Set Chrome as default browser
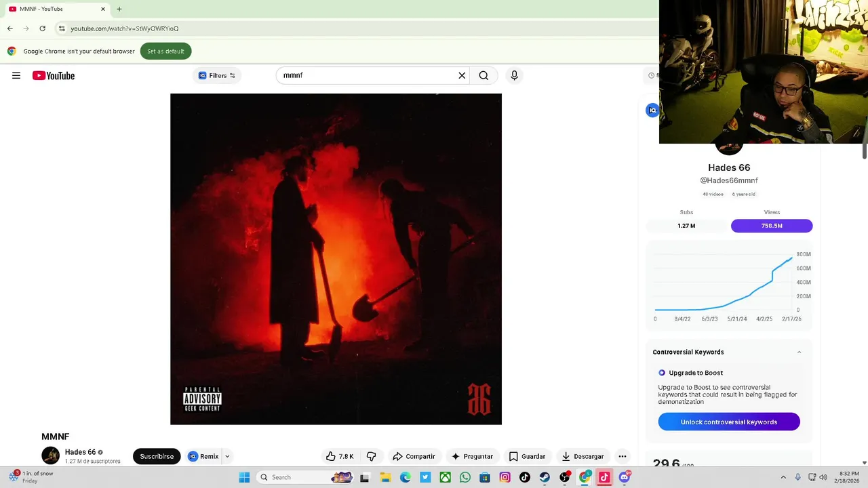Image resolution: width=868 pixels, height=488 pixels. tap(165, 51)
